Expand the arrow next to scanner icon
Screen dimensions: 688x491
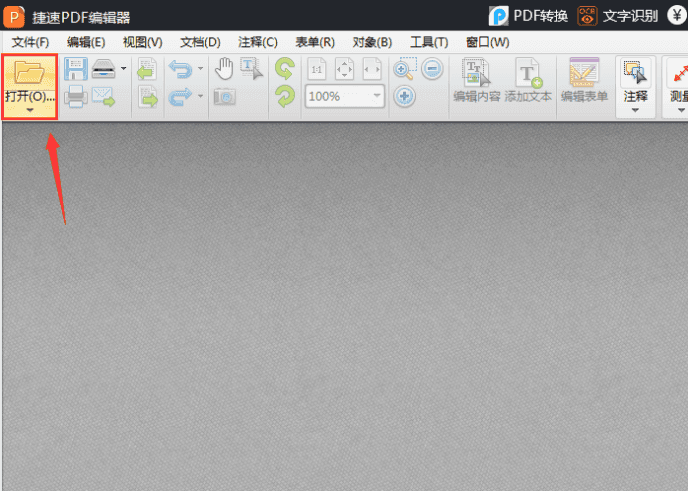[124, 68]
